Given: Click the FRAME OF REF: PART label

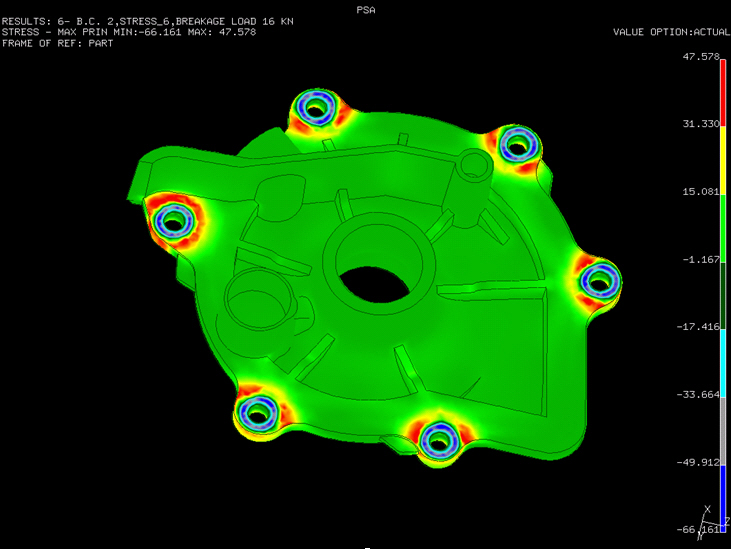Looking at the screenshot, I should click(x=58, y=44).
